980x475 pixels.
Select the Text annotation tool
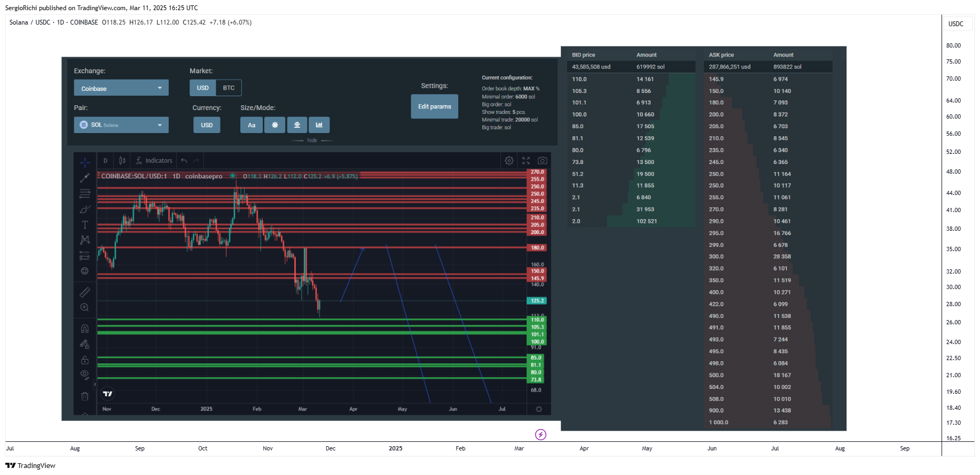pos(85,224)
